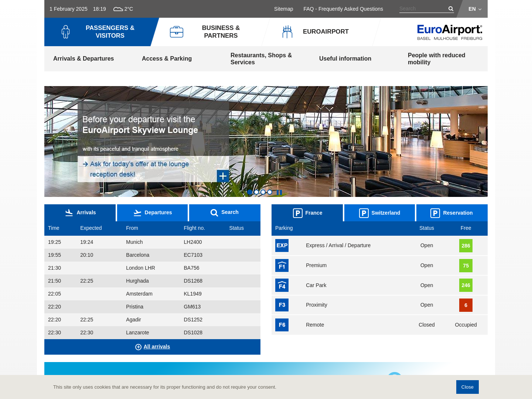The width and height of the screenshot is (532, 399).
Task: Select the Munich LH2400 arrival row
Action: click(152, 242)
